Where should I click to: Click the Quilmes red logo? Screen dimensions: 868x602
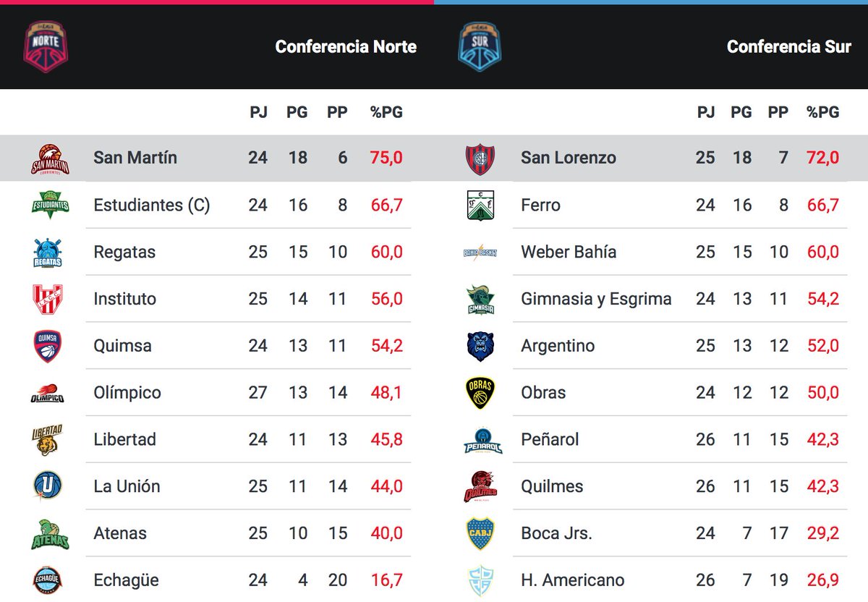point(480,486)
